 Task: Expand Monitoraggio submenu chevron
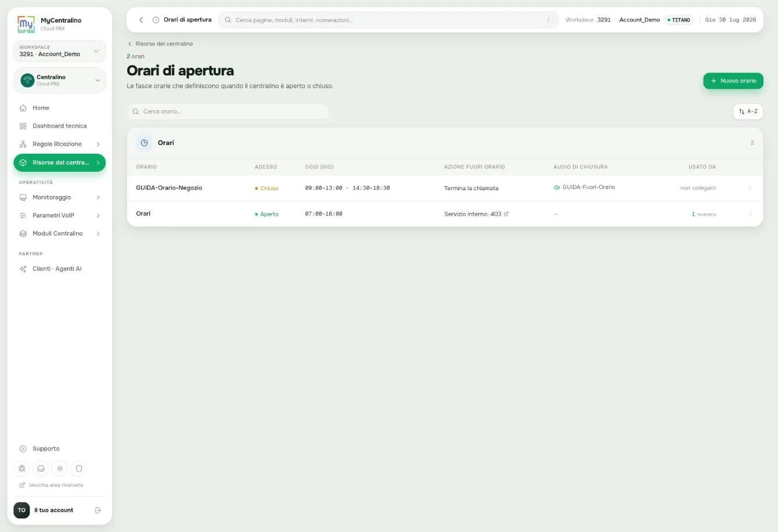click(x=98, y=197)
